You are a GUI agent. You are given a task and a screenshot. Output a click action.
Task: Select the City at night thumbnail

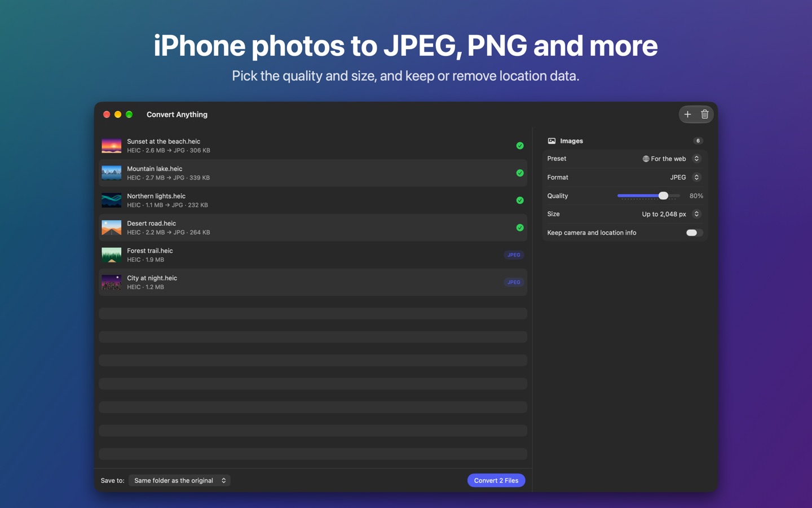click(112, 282)
